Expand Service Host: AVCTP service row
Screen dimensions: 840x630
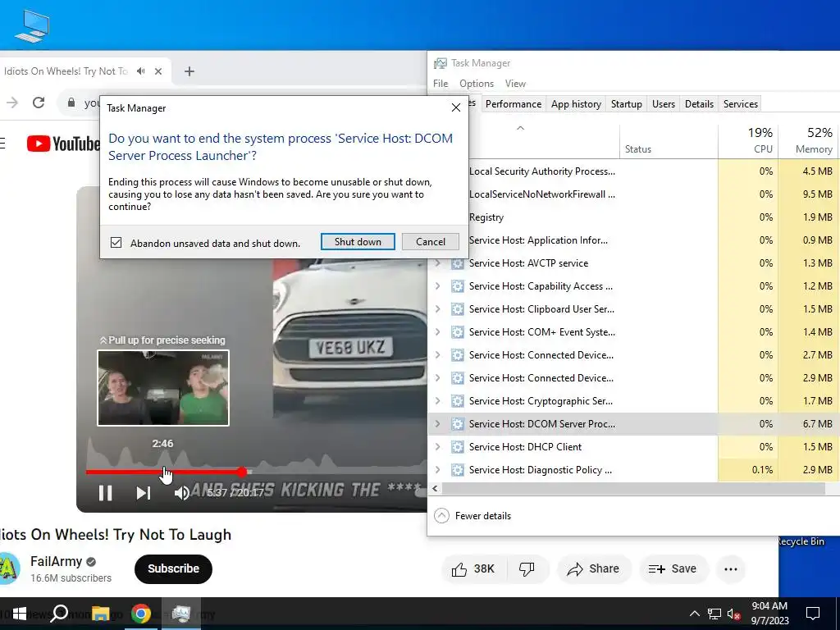438,263
